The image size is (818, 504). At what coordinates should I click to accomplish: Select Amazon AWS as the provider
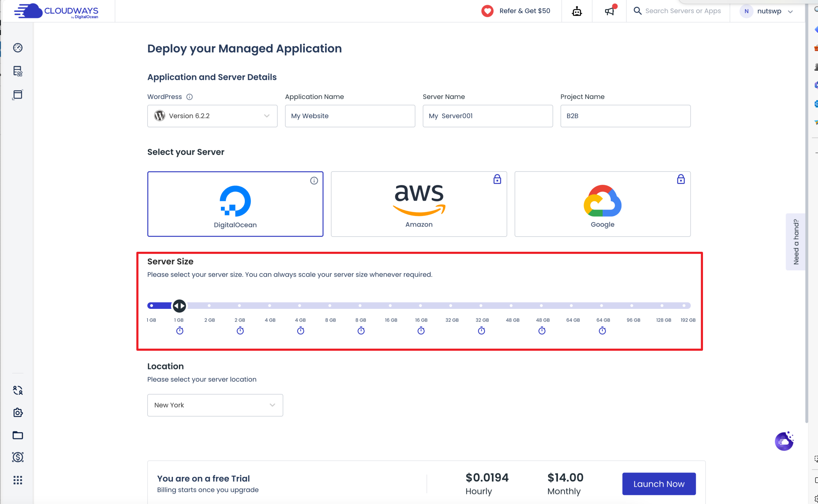tap(418, 204)
